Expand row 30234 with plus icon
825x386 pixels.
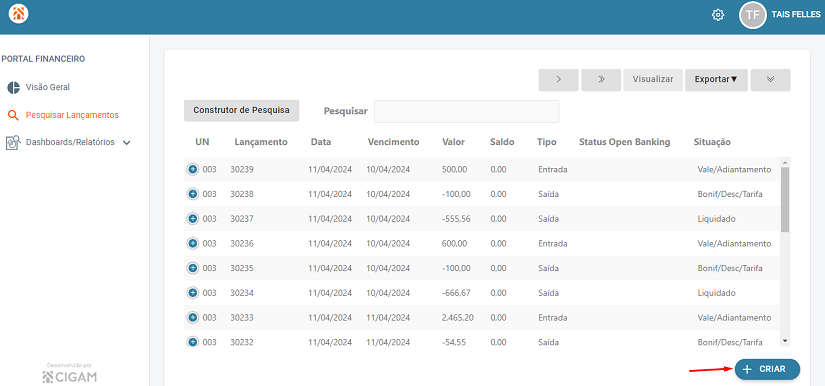193,293
